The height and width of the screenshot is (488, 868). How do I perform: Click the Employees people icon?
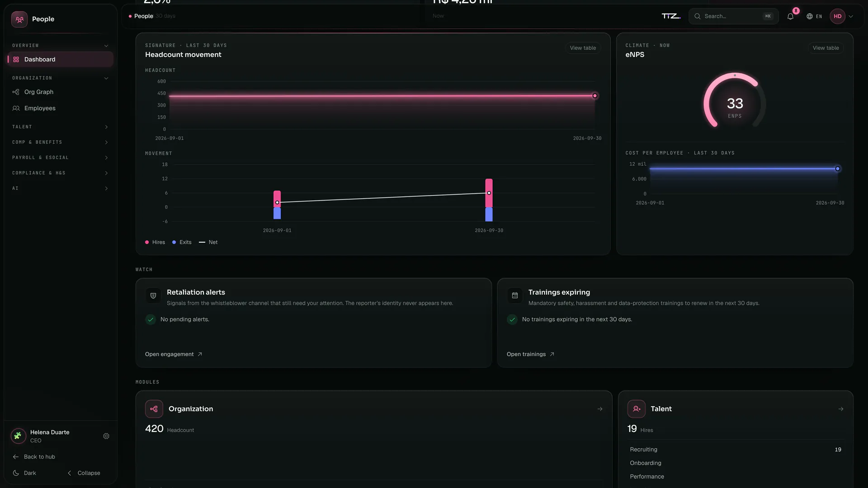[x=16, y=108]
